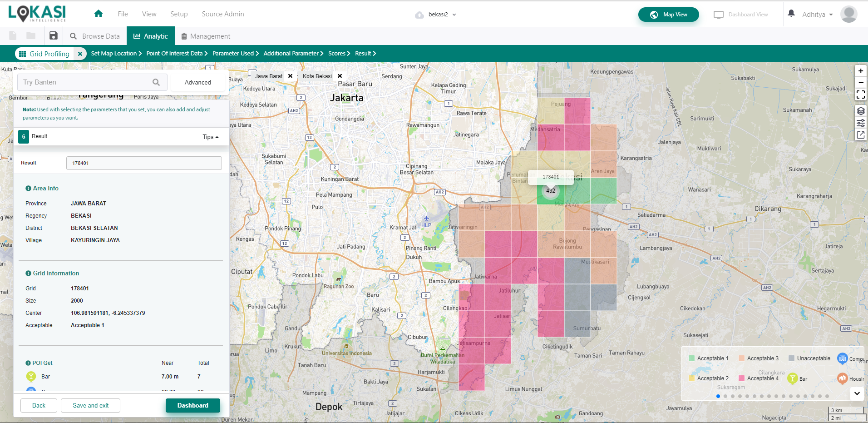
Task: Click the new file icon in toolbar
Action: 13,36
